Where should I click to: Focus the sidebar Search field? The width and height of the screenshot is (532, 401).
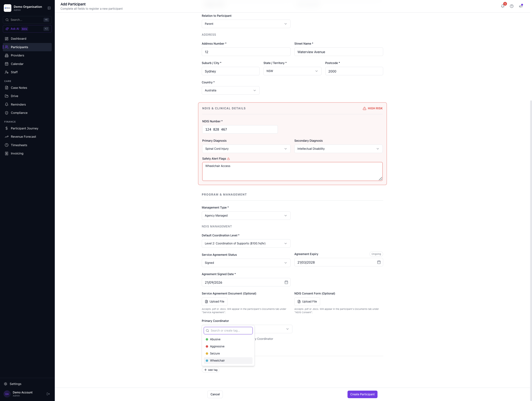27,20
